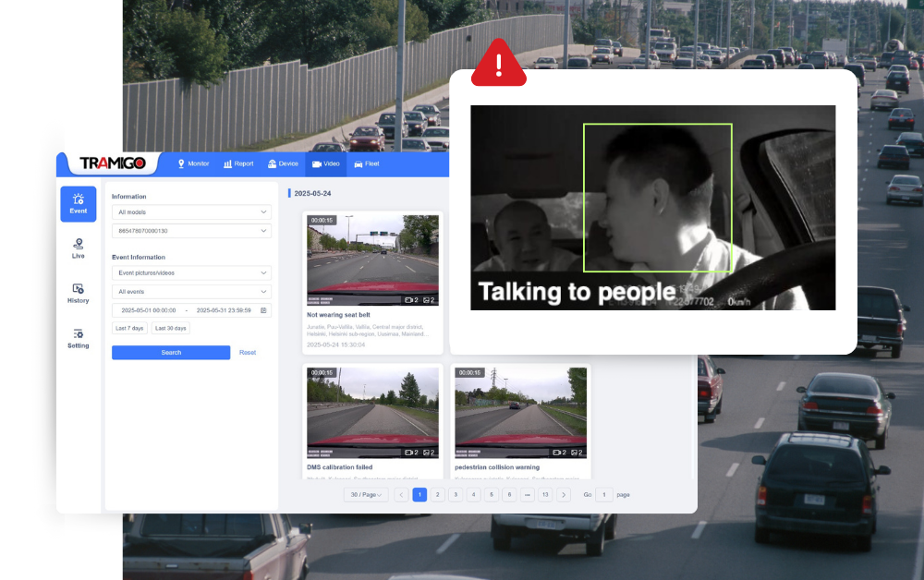Go to the previous results page arrow

point(401,495)
